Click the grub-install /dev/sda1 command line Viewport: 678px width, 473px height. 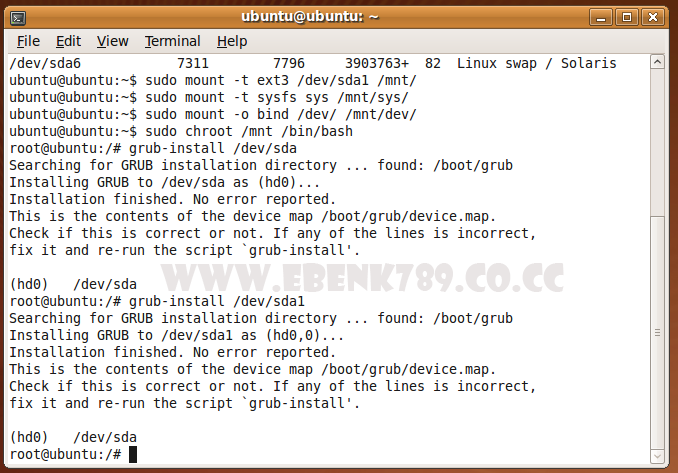[x=157, y=301]
